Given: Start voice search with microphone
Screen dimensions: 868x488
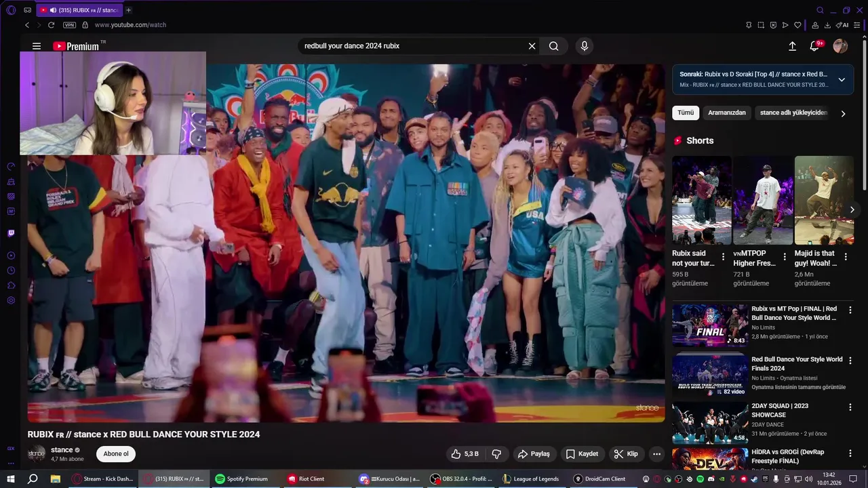Looking at the screenshot, I should (x=585, y=46).
